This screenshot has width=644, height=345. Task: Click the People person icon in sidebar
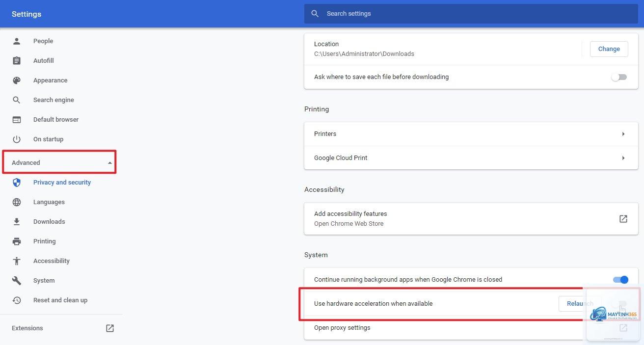pyautogui.click(x=17, y=41)
